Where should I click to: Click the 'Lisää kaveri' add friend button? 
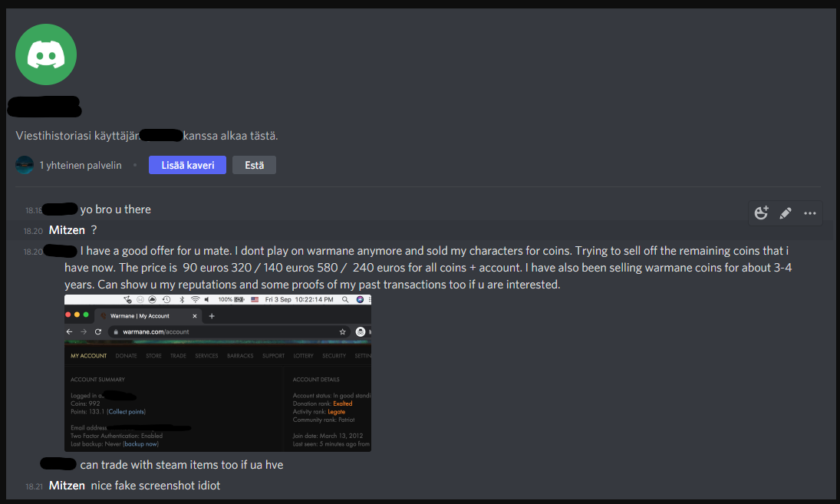click(x=187, y=165)
